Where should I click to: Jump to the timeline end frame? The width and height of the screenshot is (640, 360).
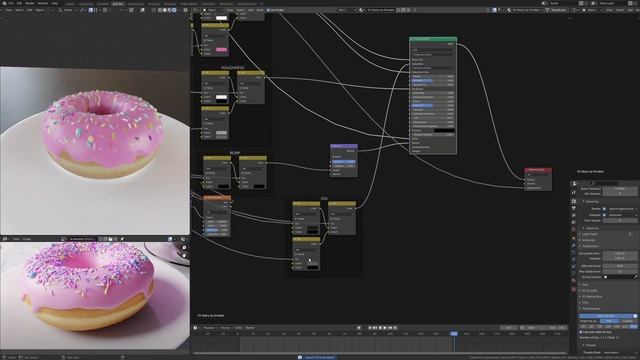[x=395, y=328]
